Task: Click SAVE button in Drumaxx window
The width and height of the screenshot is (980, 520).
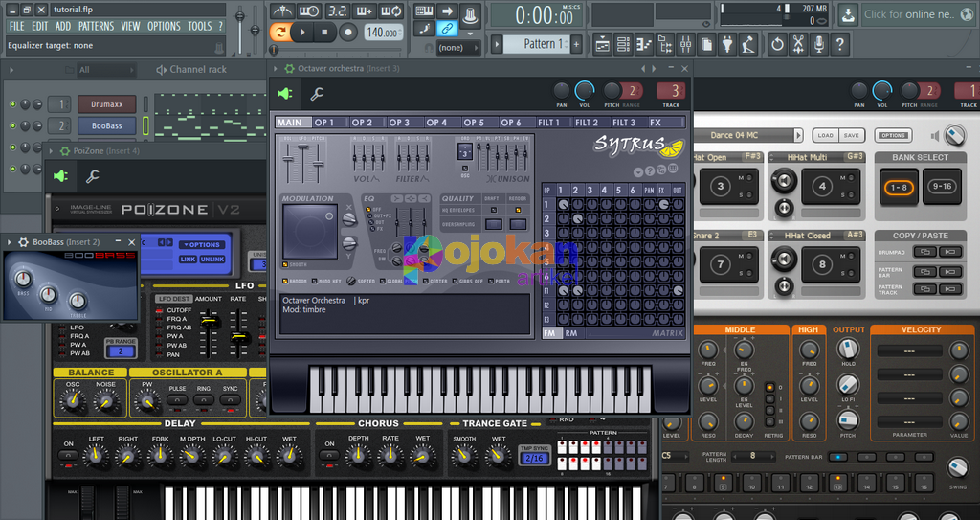Action: point(851,135)
